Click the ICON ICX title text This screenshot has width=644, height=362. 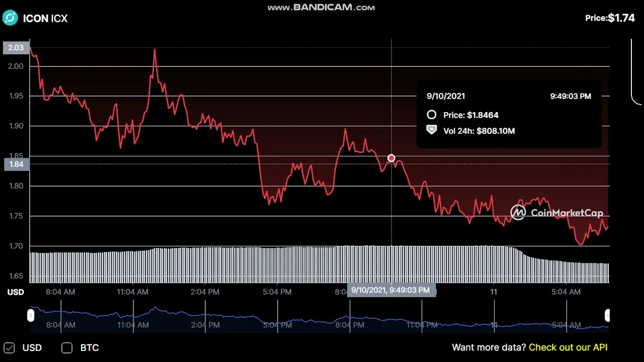tap(45, 19)
